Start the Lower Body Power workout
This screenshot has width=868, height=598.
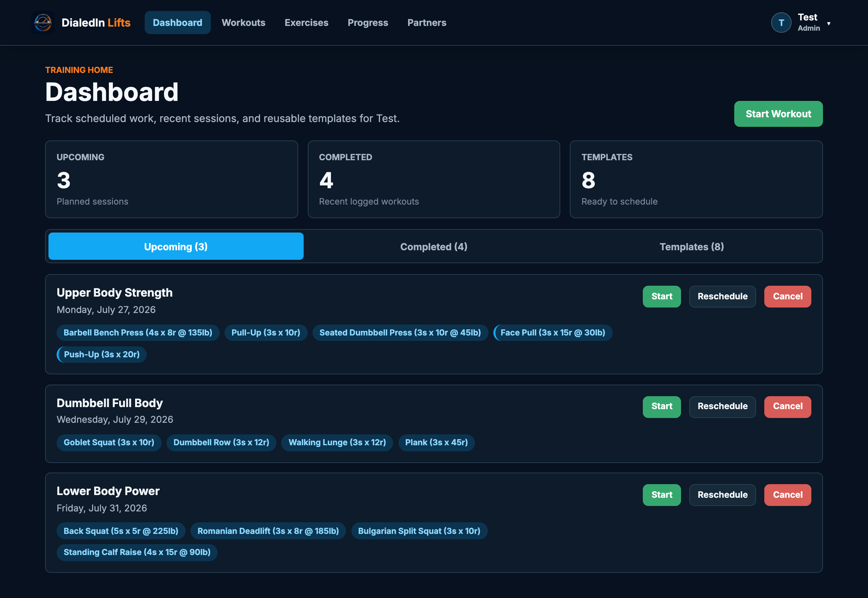(662, 495)
